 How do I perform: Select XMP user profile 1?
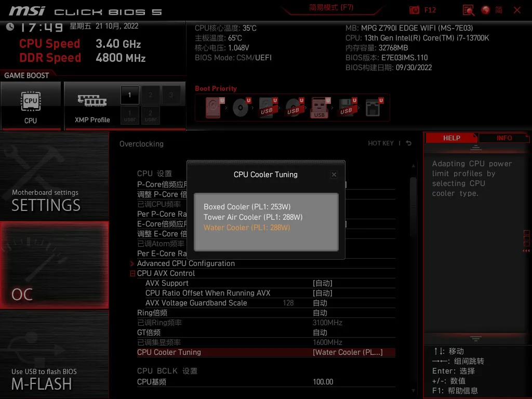[129, 115]
